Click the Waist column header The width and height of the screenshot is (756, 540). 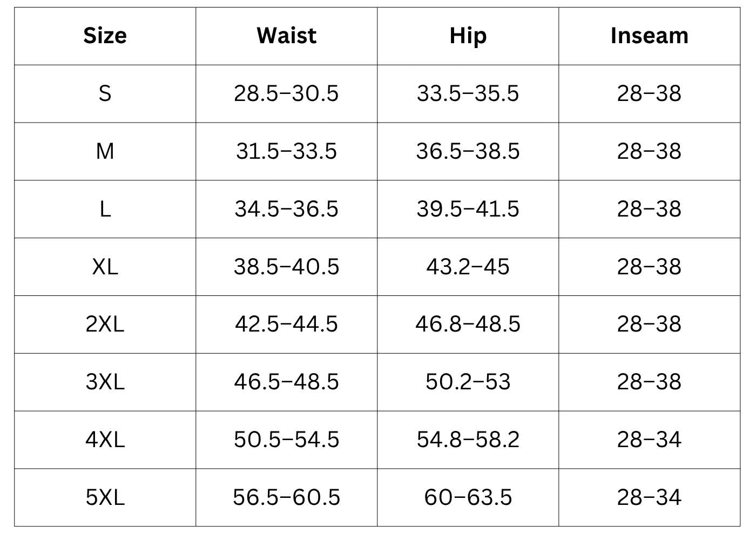pos(286,36)
